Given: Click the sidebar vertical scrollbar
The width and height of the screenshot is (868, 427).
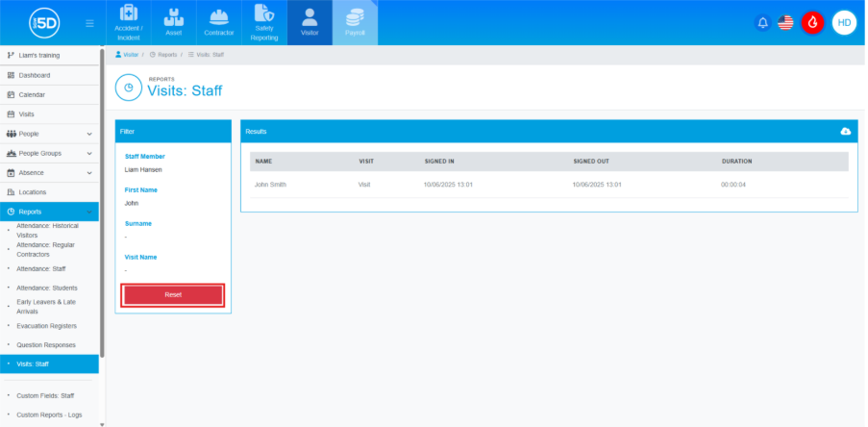Looking at the screenshot, I should 102,203.
